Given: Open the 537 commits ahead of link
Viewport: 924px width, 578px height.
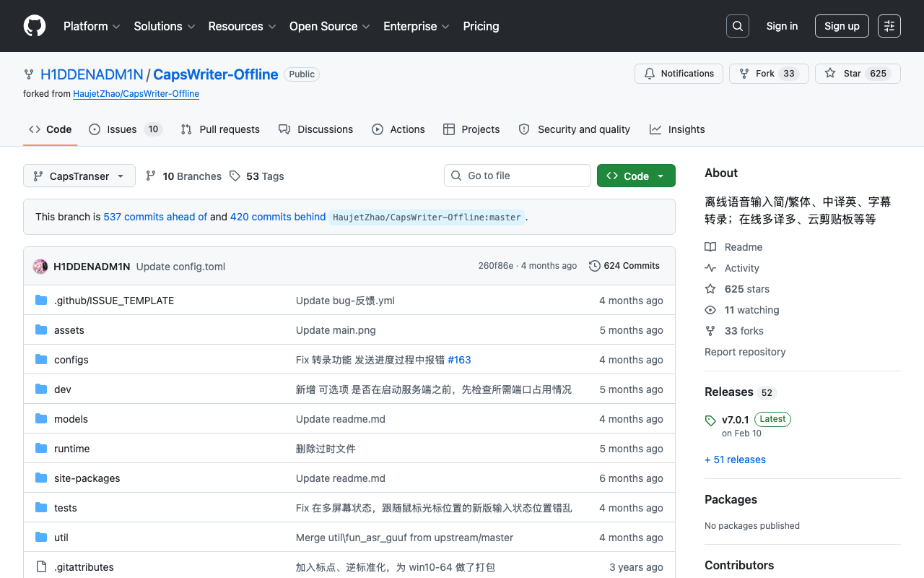Looking at the screenshot, I should [x=155, y=217].
